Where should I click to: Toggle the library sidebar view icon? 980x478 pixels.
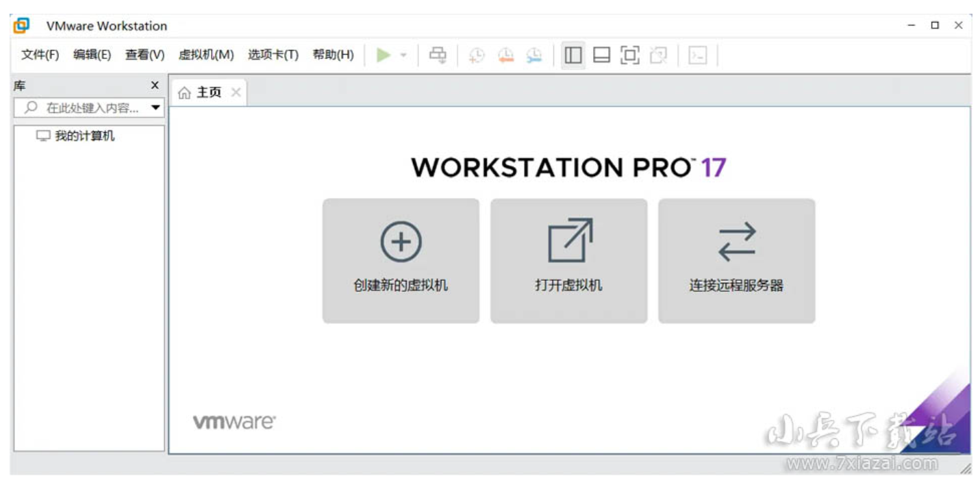(573, 55)
